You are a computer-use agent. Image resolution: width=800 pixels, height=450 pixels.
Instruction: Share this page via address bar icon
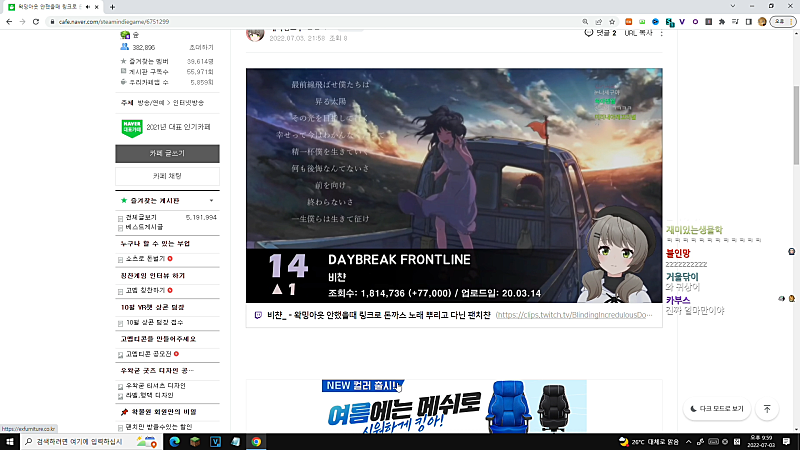(598, 22)
